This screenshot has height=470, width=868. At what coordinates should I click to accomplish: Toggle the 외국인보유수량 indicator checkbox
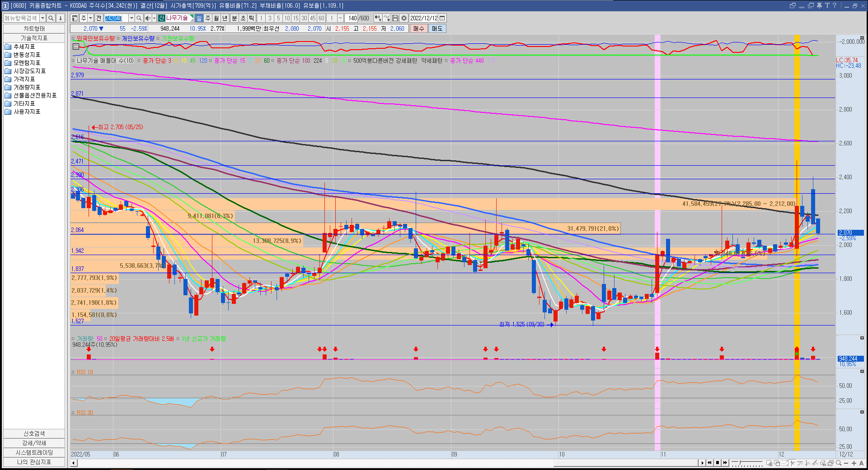click(74, 39)
